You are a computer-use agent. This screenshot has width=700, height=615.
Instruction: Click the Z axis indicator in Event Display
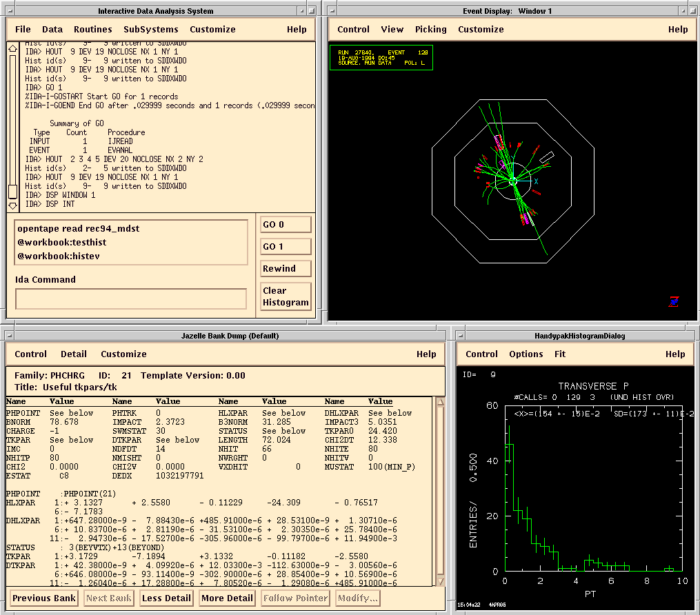click(674, 301)
